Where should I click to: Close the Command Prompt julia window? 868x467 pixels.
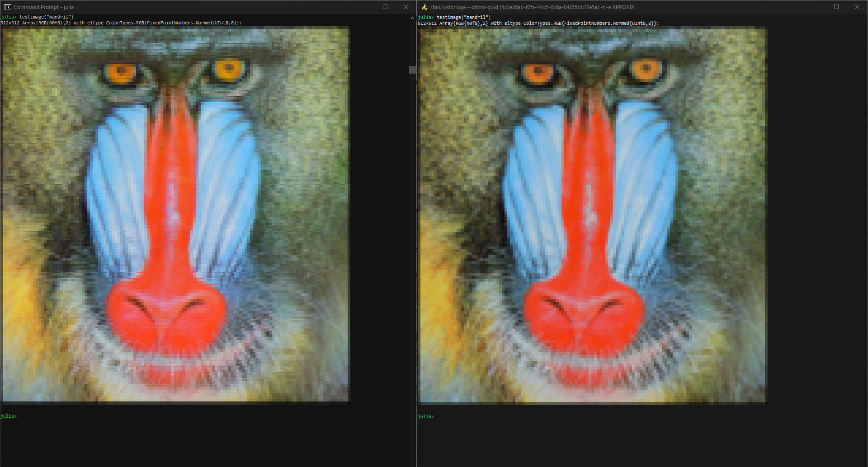click(406, 7)
